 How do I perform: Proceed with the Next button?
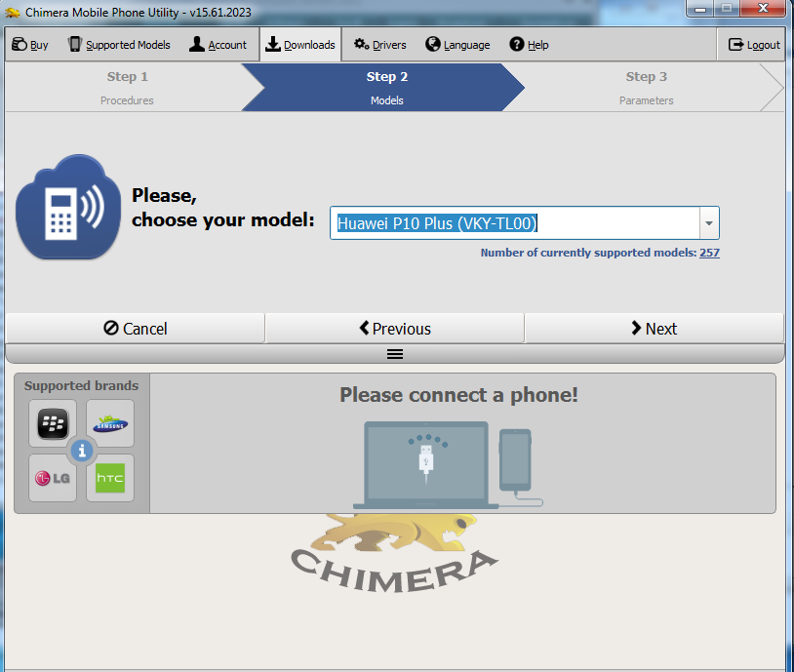click(x=655, y=329)
